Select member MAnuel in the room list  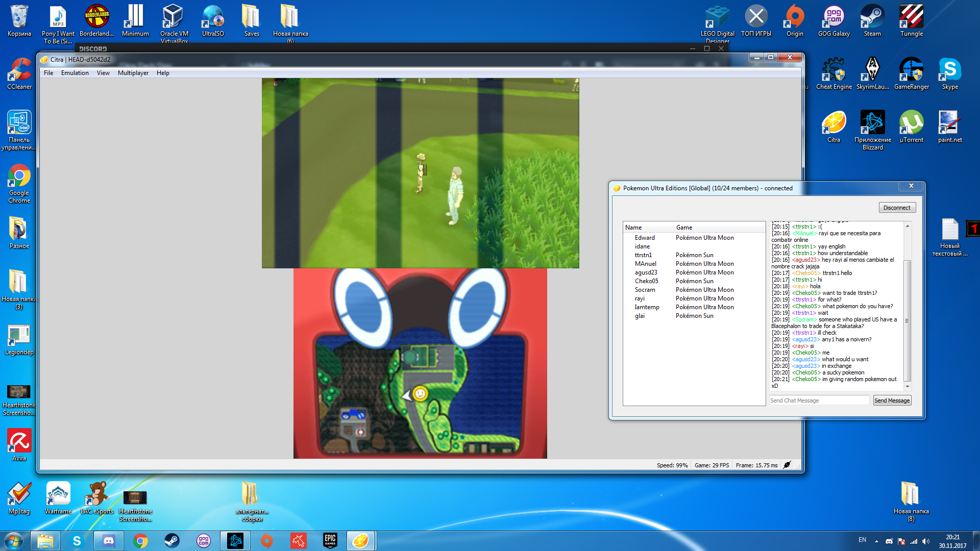click(694, 264)
